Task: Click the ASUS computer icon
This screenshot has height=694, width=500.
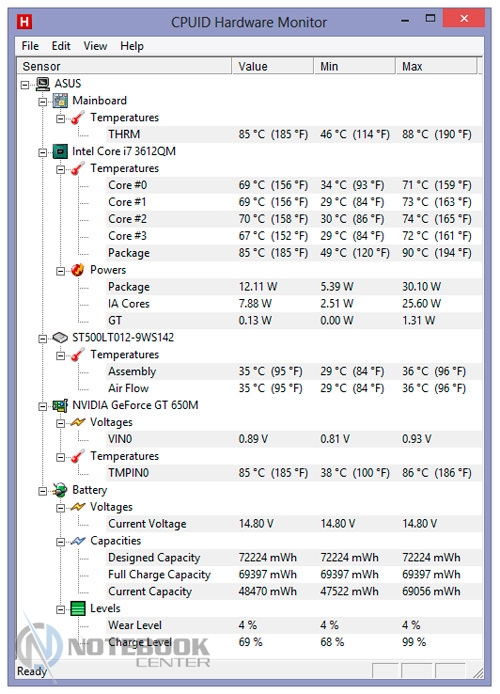Action: (x=43, y=84)
